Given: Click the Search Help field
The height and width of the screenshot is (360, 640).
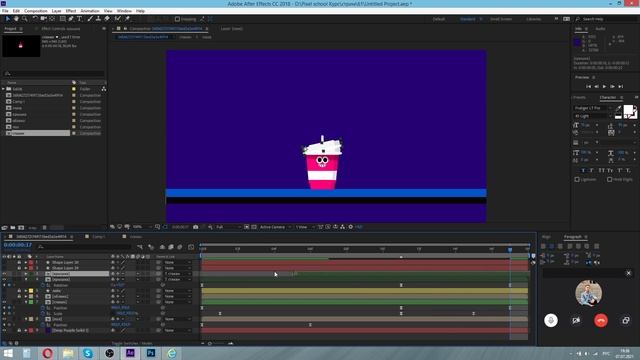Looking at the screenshot, I should click(605, 19).
